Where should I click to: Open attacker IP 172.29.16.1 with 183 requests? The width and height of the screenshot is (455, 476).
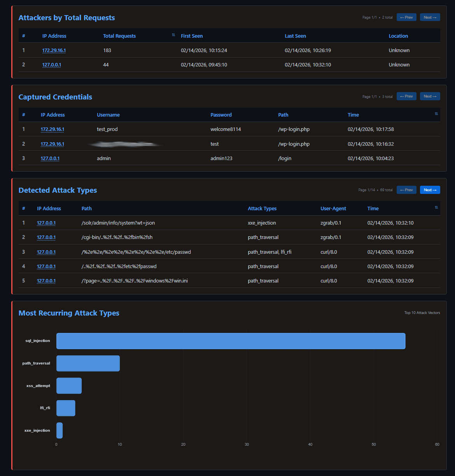click(x=54, y=51)
